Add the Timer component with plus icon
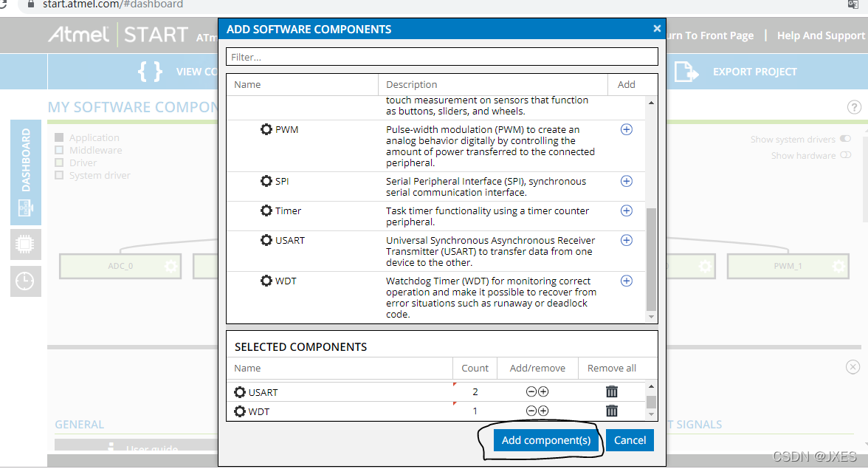 pyautogui.click(x=626, y=210)
